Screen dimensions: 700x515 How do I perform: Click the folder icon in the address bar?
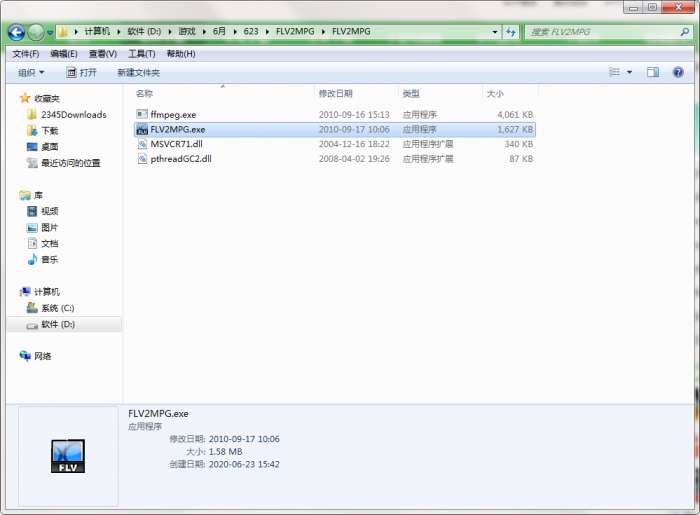click(x=63, y=32)
